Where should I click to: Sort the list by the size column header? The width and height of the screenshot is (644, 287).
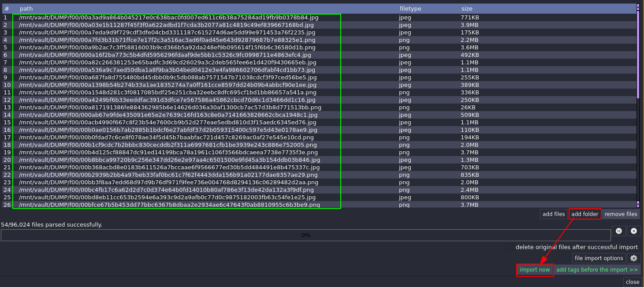coord(547,8)
